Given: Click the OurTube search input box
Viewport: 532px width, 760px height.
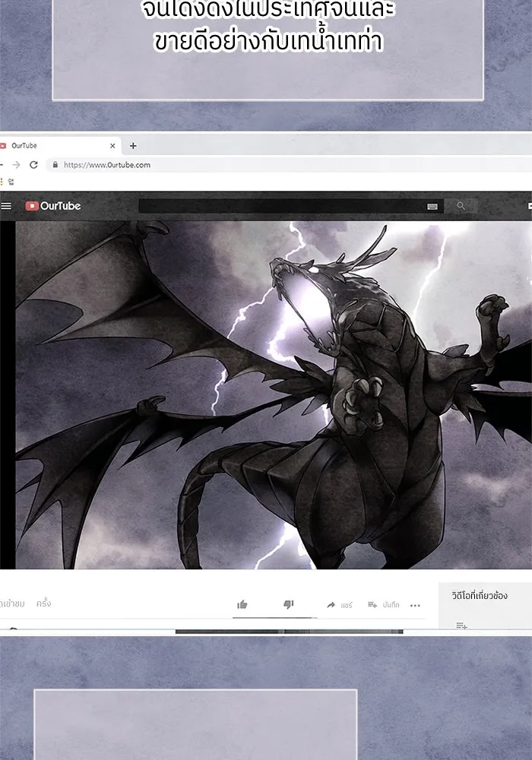Looking at the screenshot, I should click(x=281, y=206).
